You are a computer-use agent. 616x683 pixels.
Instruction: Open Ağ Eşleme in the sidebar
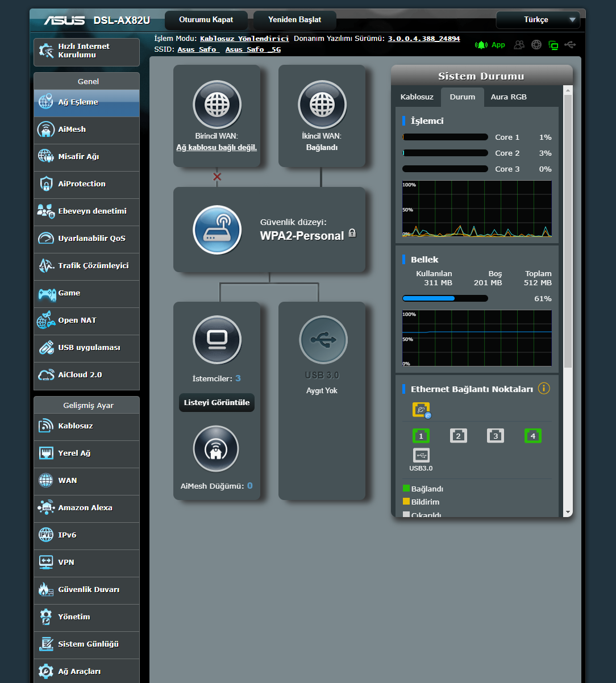pos(86,103)
